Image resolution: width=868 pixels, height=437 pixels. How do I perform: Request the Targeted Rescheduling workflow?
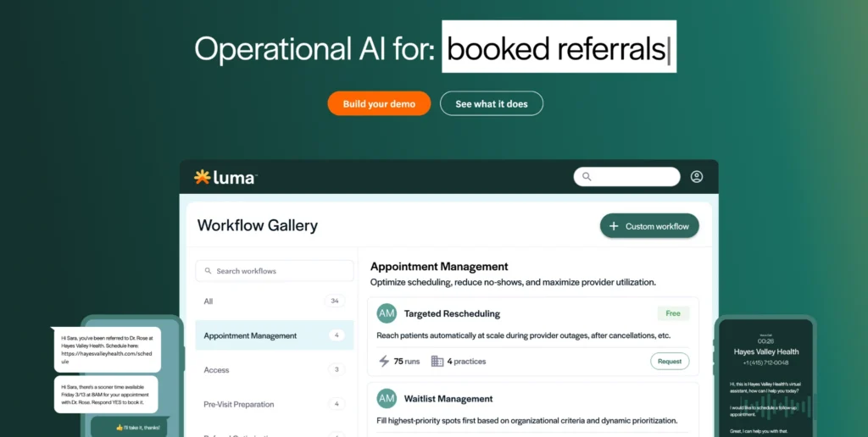670,362
